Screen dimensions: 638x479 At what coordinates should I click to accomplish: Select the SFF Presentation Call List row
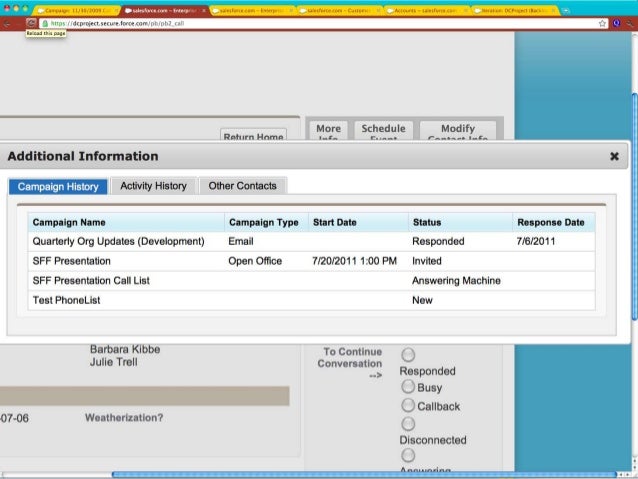91,281
